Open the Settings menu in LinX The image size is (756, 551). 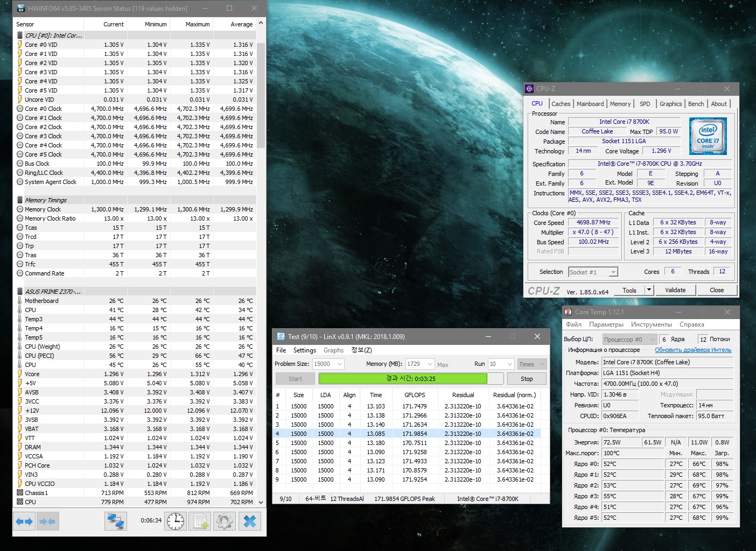pyautogui.click(x=304, y=350)
